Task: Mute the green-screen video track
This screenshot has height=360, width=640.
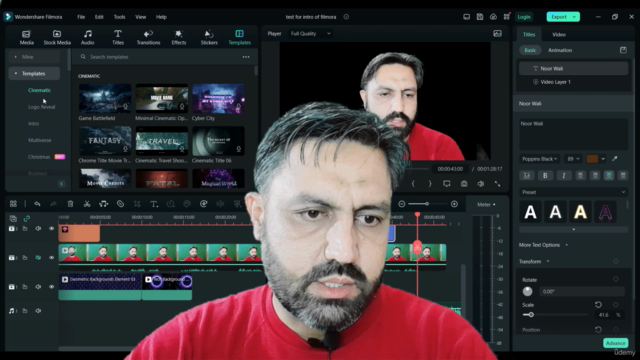Action: [x=38, y=258]
